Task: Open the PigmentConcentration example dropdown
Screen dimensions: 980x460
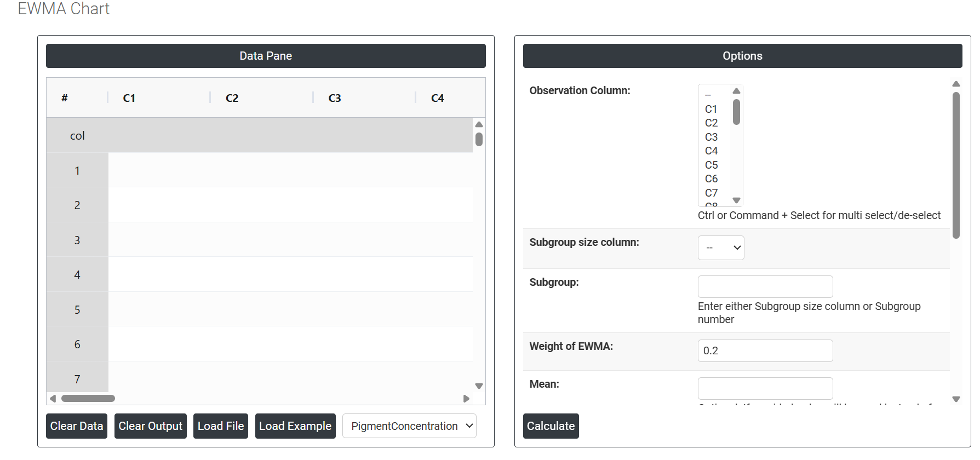Action: tap(409, 426)
